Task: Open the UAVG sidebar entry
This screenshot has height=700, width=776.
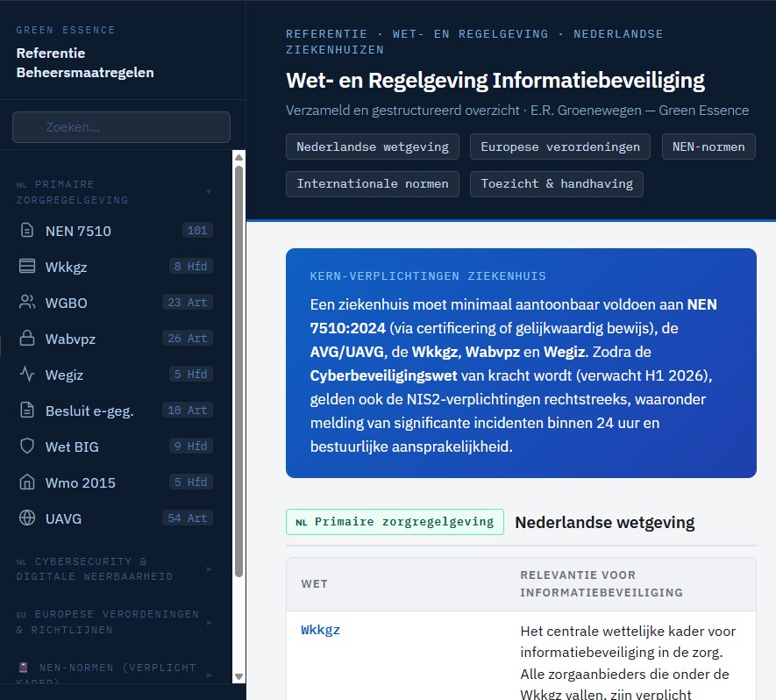Action: tap(116, 518)
